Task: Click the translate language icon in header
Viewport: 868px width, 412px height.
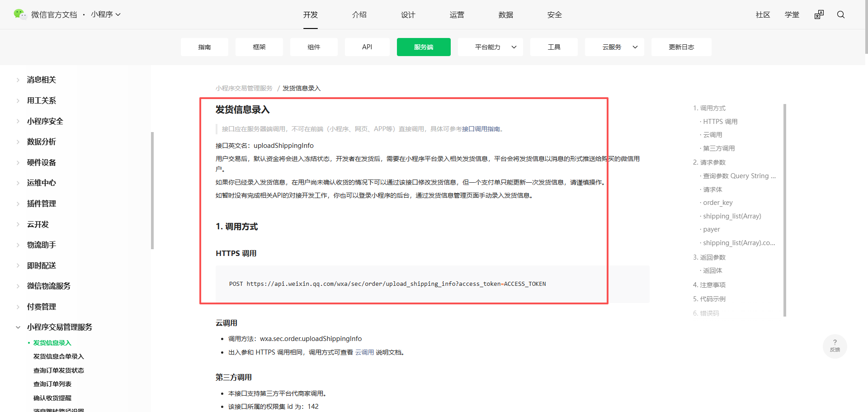Action: (x=819, y=14)
